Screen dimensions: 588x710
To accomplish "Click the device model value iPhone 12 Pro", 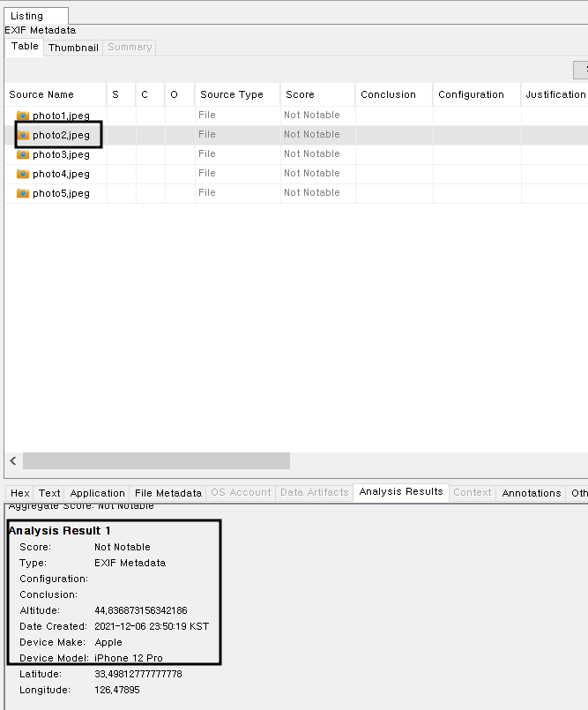I will coord(129,658).
